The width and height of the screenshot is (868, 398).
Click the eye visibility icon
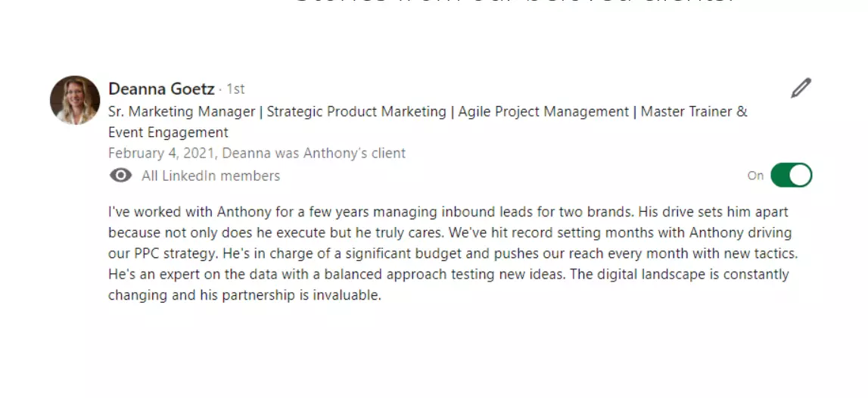coord(120,176)
